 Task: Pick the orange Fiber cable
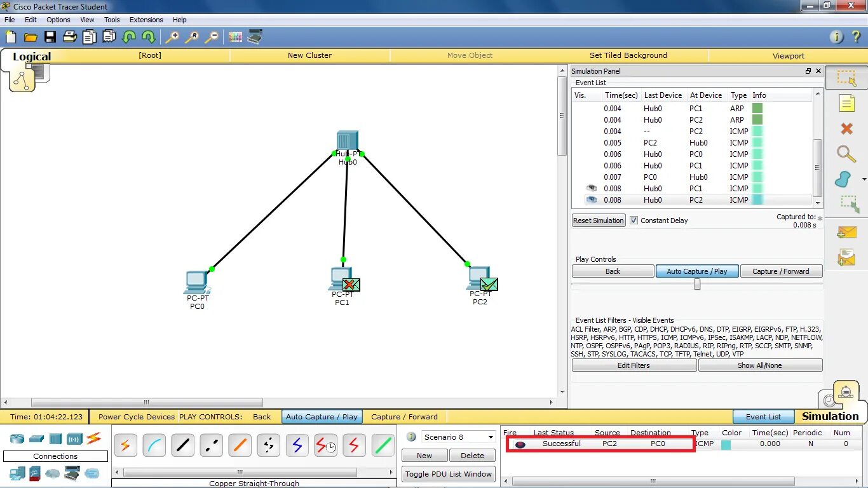(x=240, y=445)
